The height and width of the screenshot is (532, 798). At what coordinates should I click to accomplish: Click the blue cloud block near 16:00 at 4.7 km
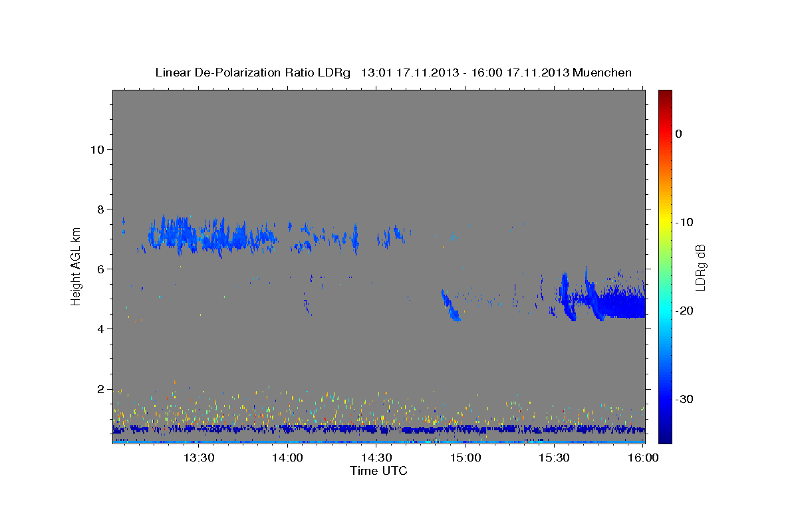pos(622,306)
